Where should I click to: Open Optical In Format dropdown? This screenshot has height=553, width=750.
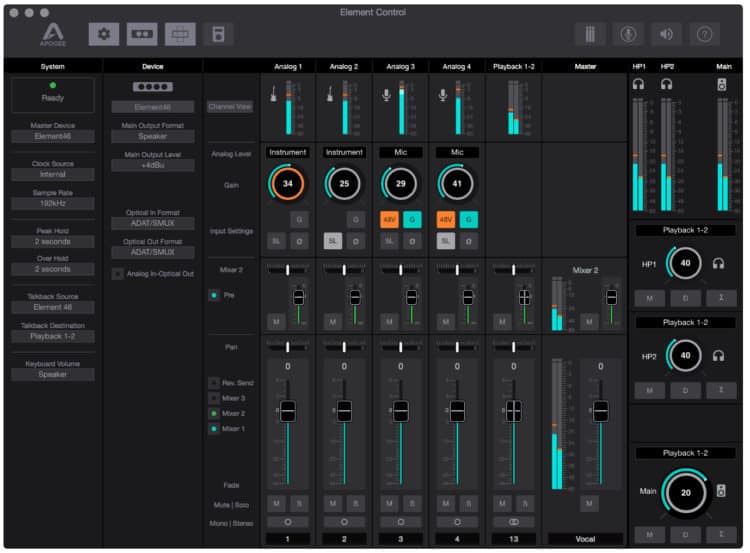click(153, 223)
